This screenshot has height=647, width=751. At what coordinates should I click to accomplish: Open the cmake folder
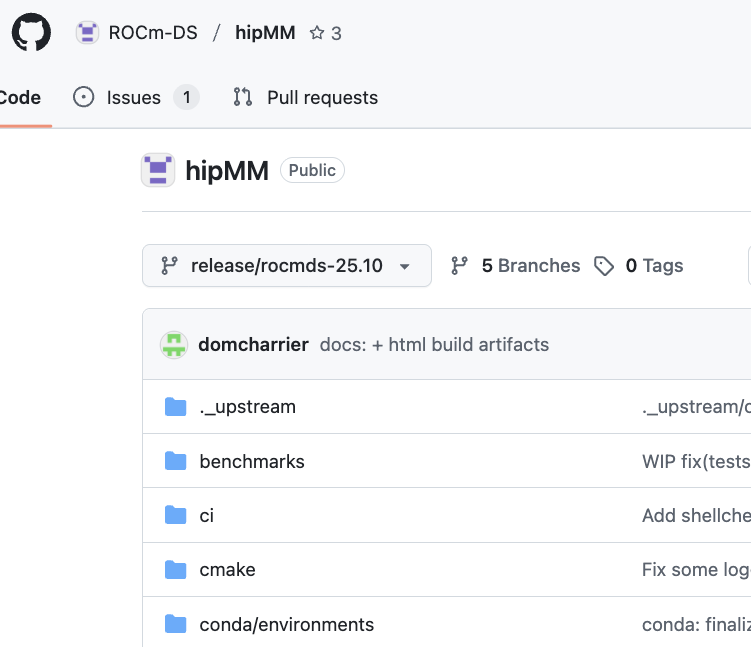228,570
